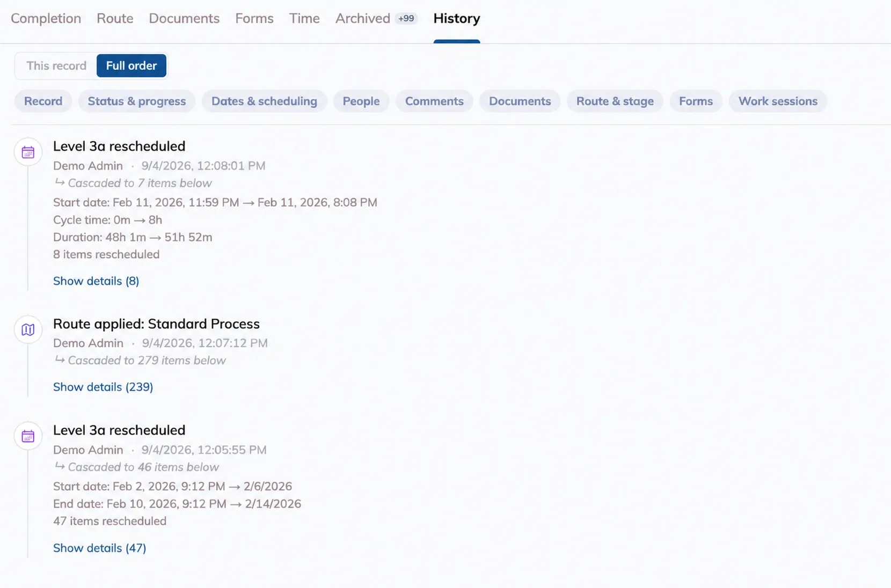The height and width of the screenshot is (588, 891).
Task: Filter history by People
Action: tap(361, 101)
